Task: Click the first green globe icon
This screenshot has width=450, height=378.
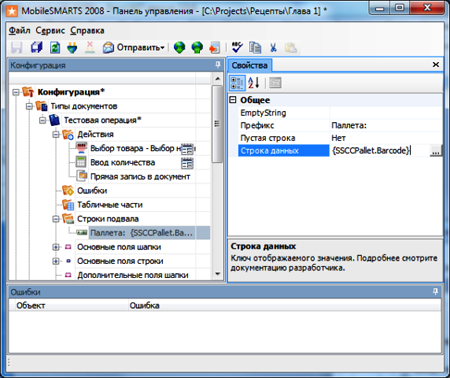Action: [x=179, y=48]
